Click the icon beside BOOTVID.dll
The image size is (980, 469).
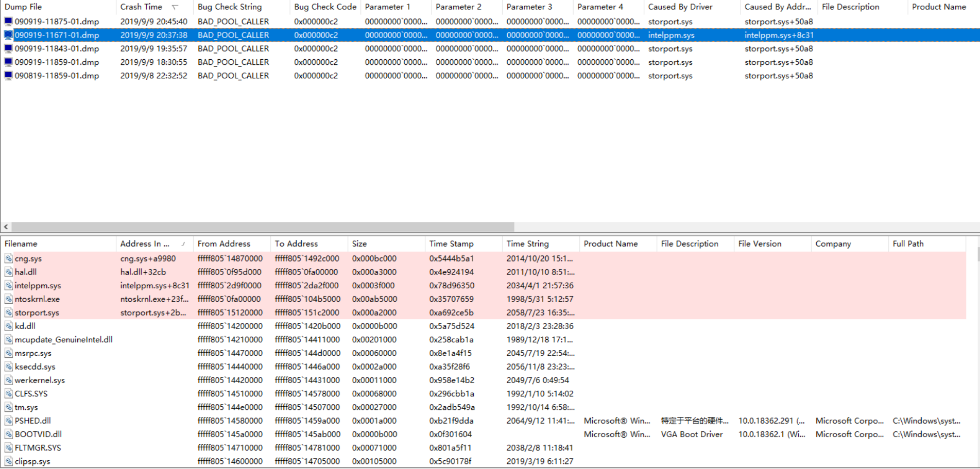tap(9, 434)
